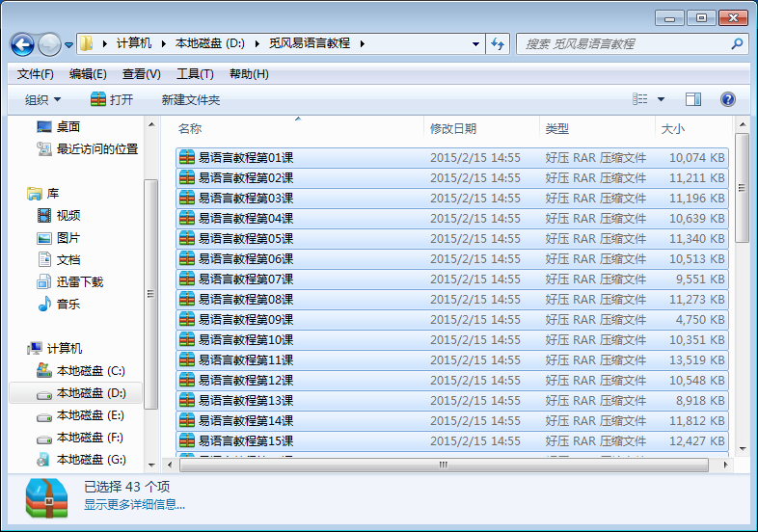This screenshot has width=758, height=532.
Task: Open the 文件(F) menu
Action: click(36, 74)
